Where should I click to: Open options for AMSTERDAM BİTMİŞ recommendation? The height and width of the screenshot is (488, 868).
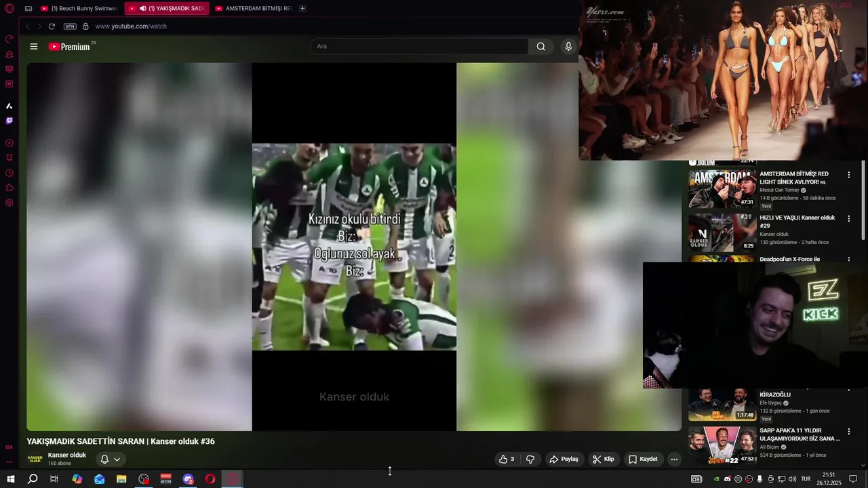point(848,175)
